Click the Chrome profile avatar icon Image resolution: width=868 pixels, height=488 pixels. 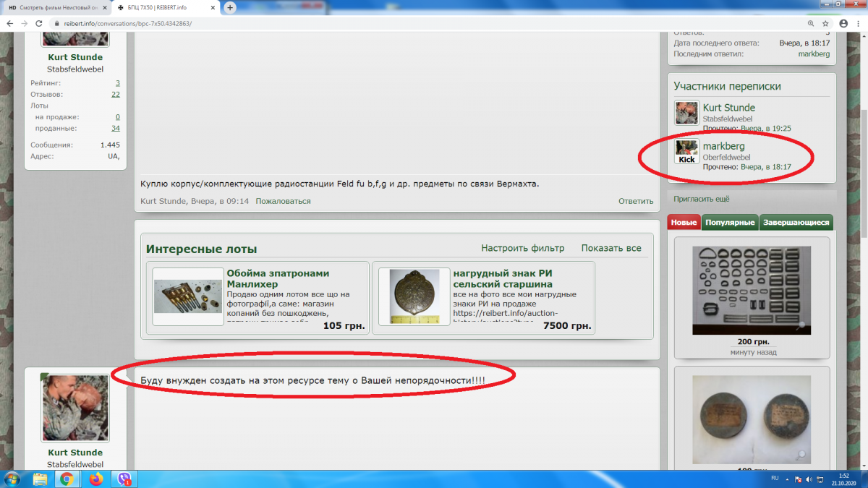coord(843,23)
